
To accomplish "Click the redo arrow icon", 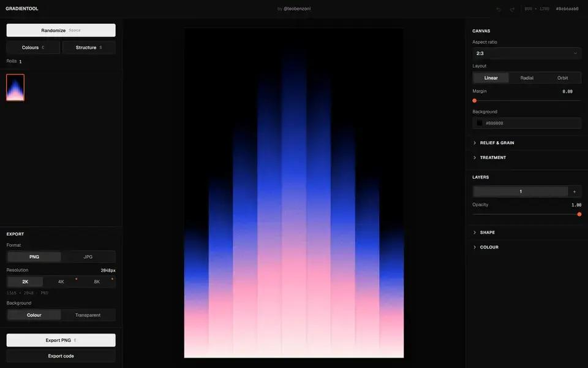I will tap(512, 9).
